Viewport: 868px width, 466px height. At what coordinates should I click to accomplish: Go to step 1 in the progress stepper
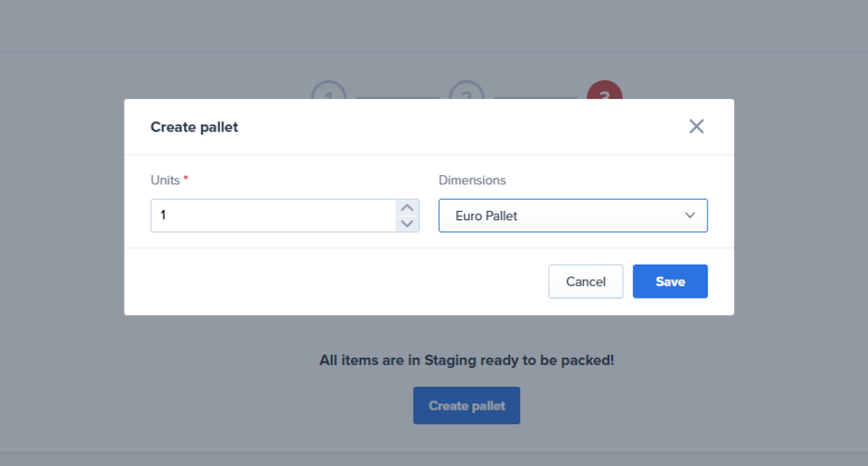[x=328, y=91]
